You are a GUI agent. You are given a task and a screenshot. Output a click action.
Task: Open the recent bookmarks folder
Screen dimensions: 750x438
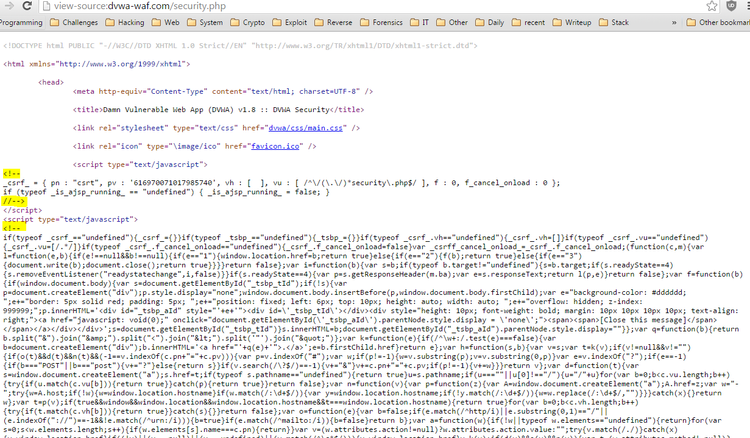coord(528,22)
